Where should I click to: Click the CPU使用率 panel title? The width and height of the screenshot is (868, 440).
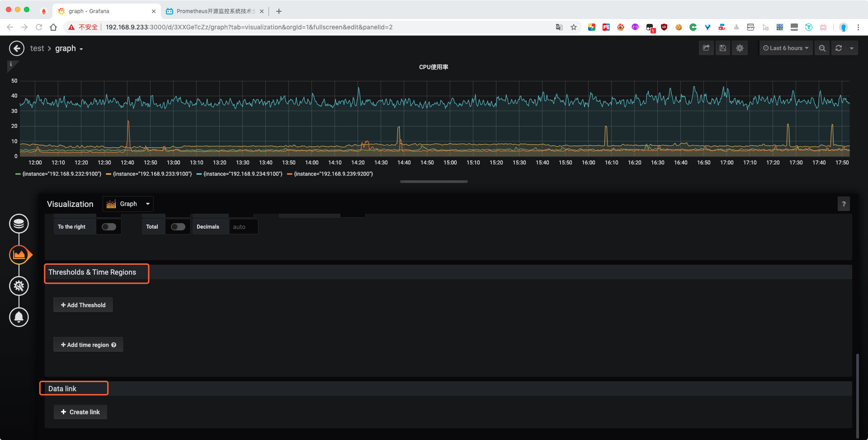tap(434, 67)
